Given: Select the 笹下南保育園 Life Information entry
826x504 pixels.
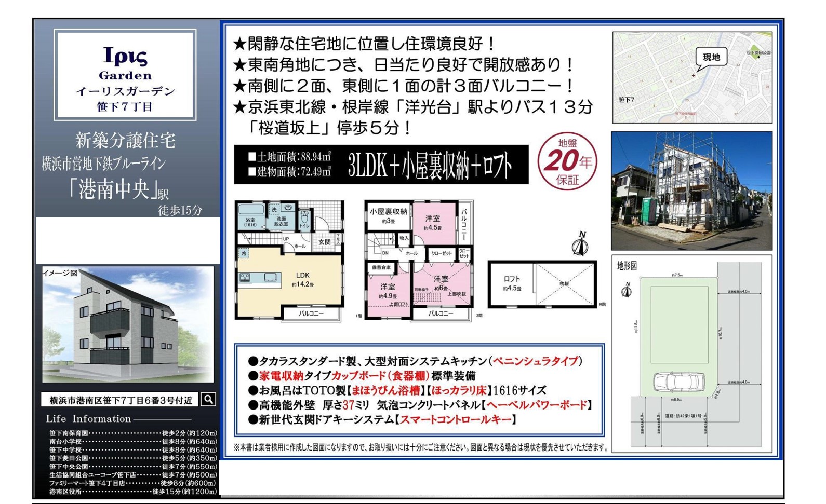Looking at the screenshot, I should pyautogui.click(x=132, y=433).
